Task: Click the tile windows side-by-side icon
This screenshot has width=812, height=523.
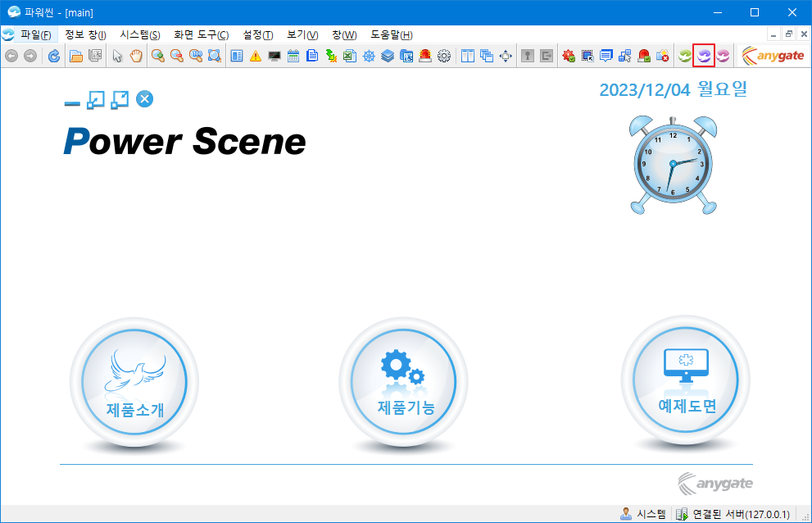Action: pos(468,56)
